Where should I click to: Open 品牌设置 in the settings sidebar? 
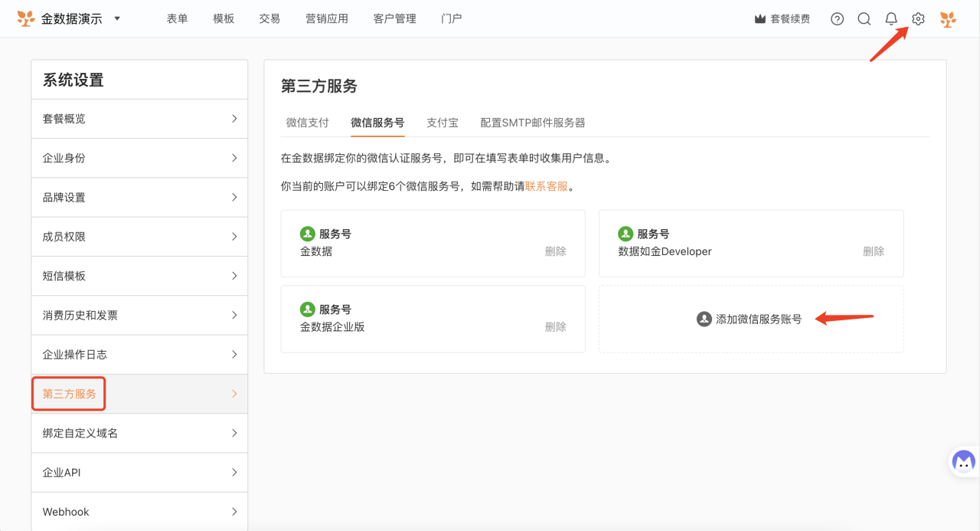tap(139, 197)
